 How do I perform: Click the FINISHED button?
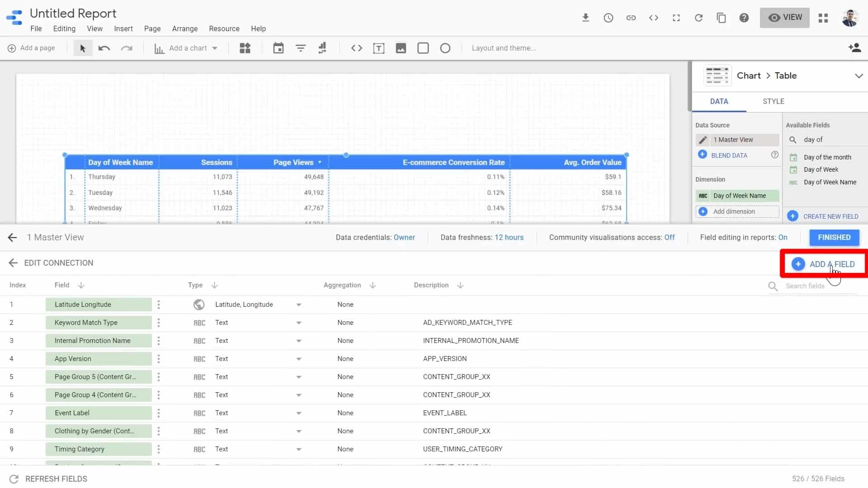click(x=834, y=237)
